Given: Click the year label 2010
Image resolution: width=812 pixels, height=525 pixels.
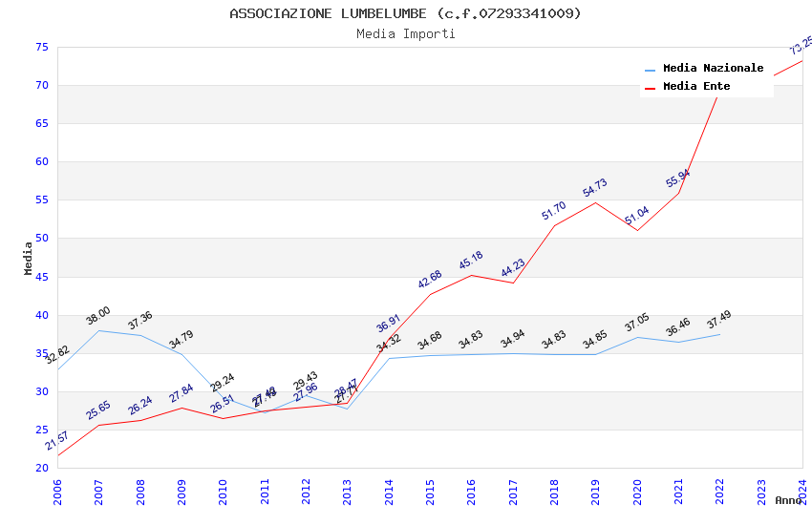Looking at the screenshot, I should [224, 492].
